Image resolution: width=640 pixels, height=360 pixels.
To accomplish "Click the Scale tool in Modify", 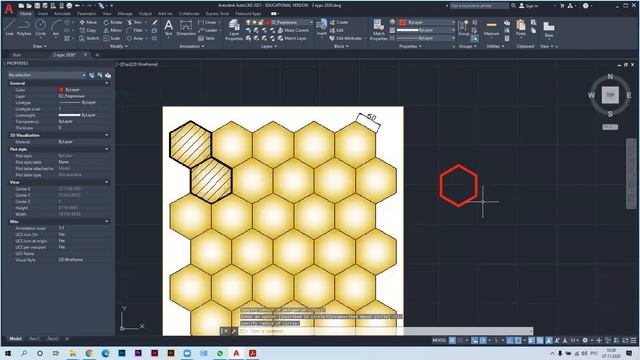I will [112, 38].
